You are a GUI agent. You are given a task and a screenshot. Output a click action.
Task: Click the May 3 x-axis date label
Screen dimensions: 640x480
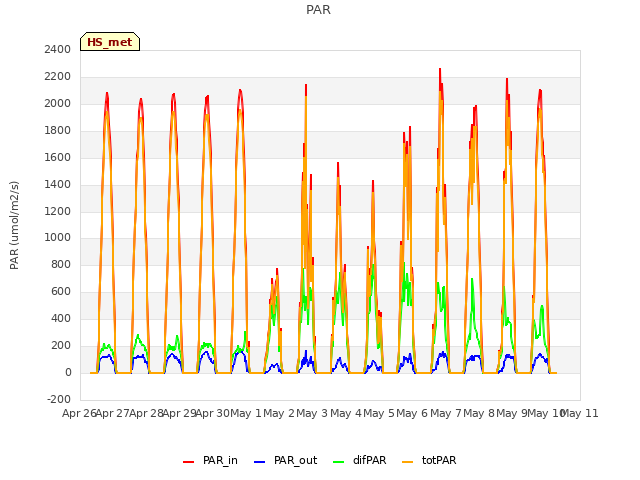point(312,413)
